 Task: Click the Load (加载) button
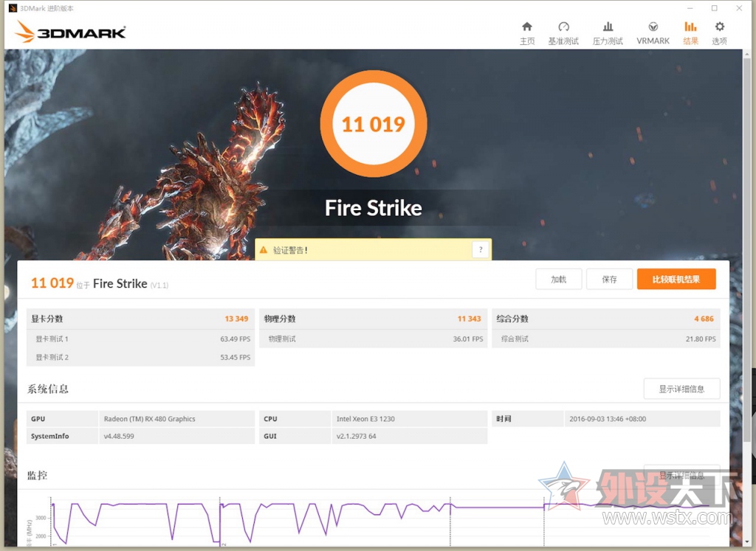point(559,280)
